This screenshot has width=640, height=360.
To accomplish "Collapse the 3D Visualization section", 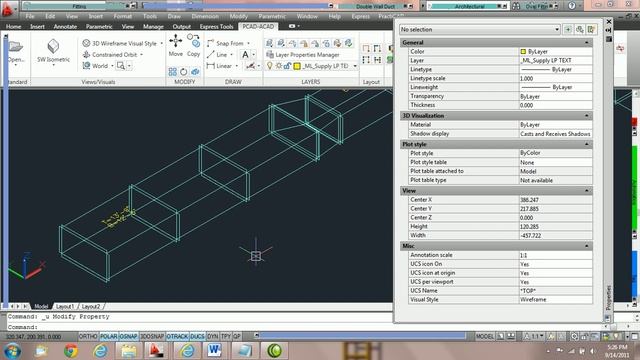I will (587, 116).
